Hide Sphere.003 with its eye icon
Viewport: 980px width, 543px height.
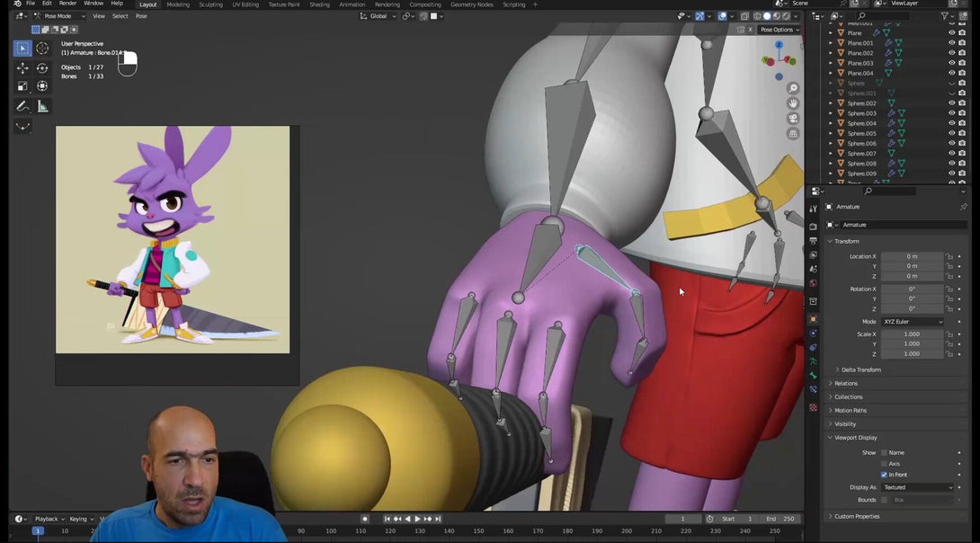(952, 113)
